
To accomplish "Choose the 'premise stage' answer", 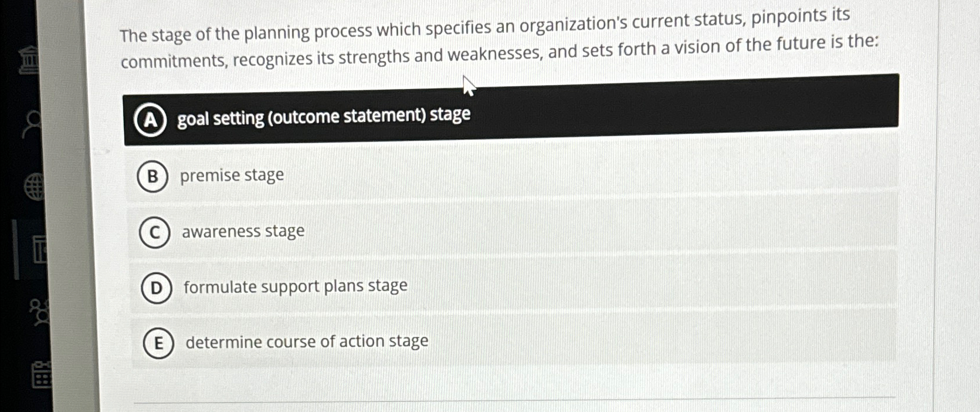I will (233, 175).
